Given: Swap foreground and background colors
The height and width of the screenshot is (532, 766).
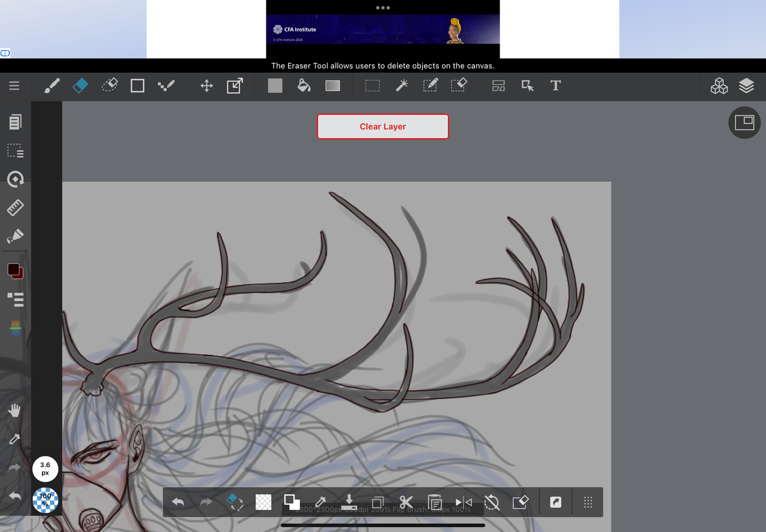Looking at the screenshot, I should pyautogui.click(x=292, y=502).
